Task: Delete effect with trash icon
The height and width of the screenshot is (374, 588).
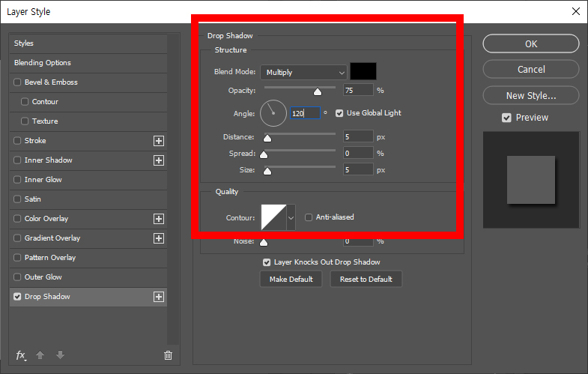Action: [x=168, y=355]
